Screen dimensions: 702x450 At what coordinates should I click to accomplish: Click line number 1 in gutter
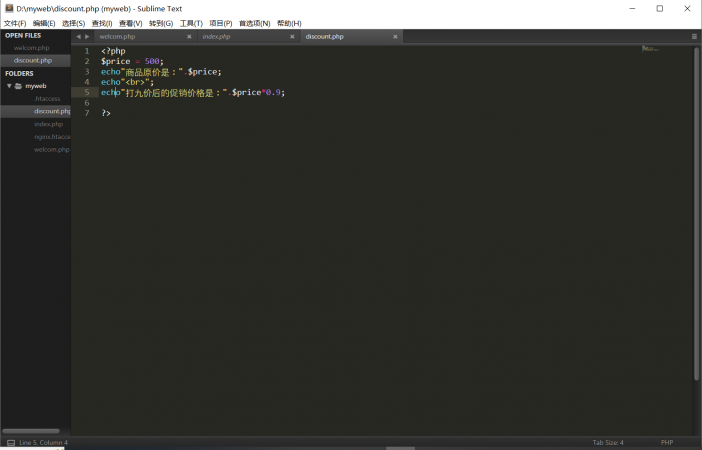tap(87, 51)
